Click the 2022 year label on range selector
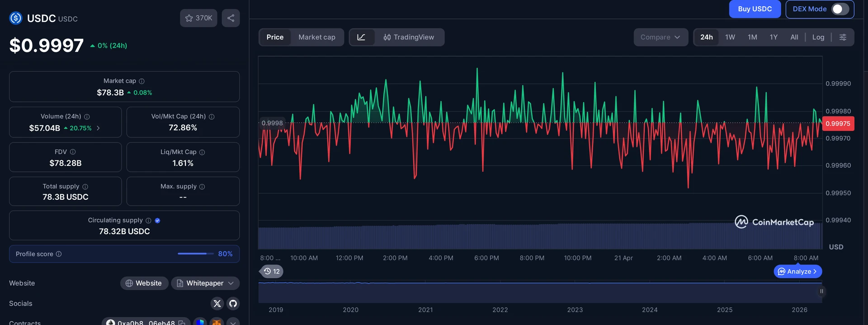 click(x=500, y=310)
